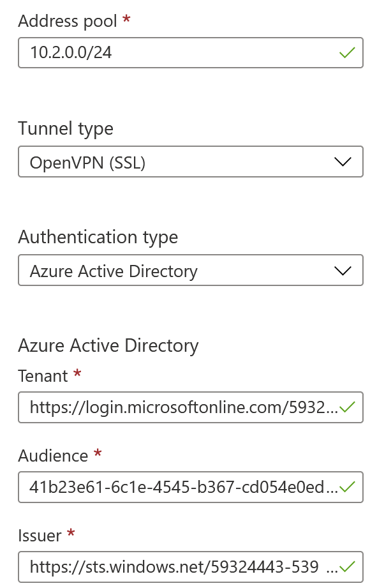Click the Issuer sts.windows.net URL field
This screenshot has width=377, height=588.
[x=190, y=567]
